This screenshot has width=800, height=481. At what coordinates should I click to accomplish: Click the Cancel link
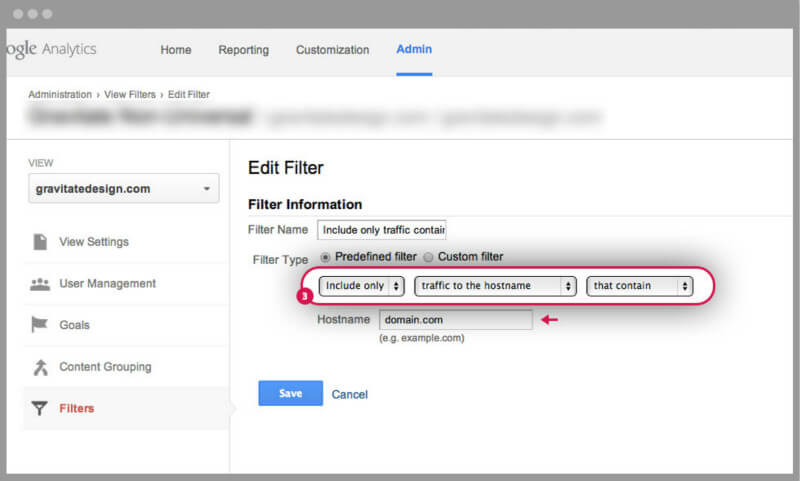(x=350, y=394)
